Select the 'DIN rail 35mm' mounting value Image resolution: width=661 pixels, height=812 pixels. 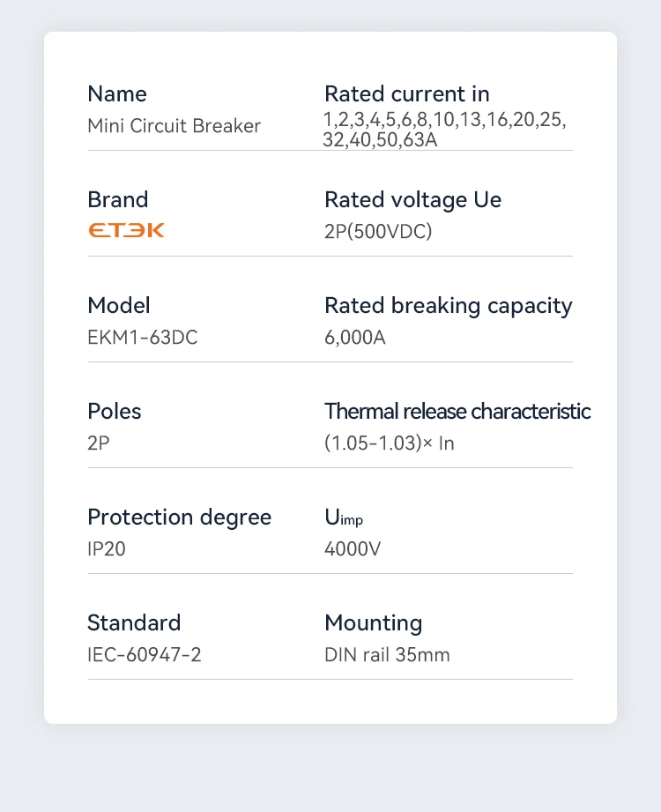click(x=387, y=655)
